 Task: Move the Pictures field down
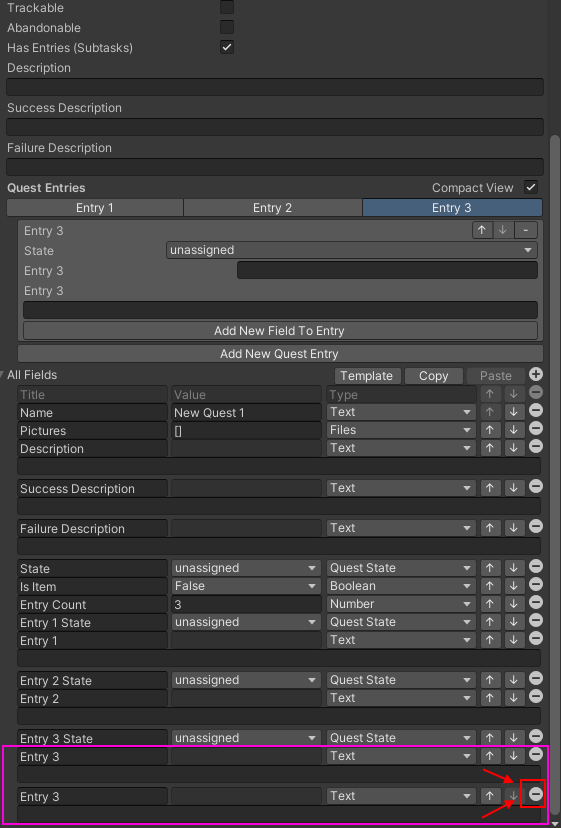(513, 430)
